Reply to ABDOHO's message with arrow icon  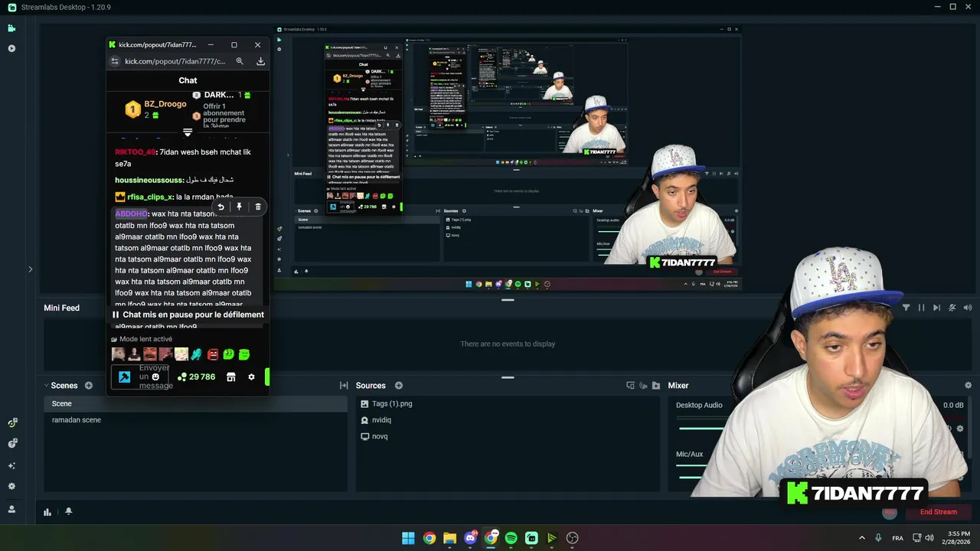pyautogui.click(x=221, y=207)
